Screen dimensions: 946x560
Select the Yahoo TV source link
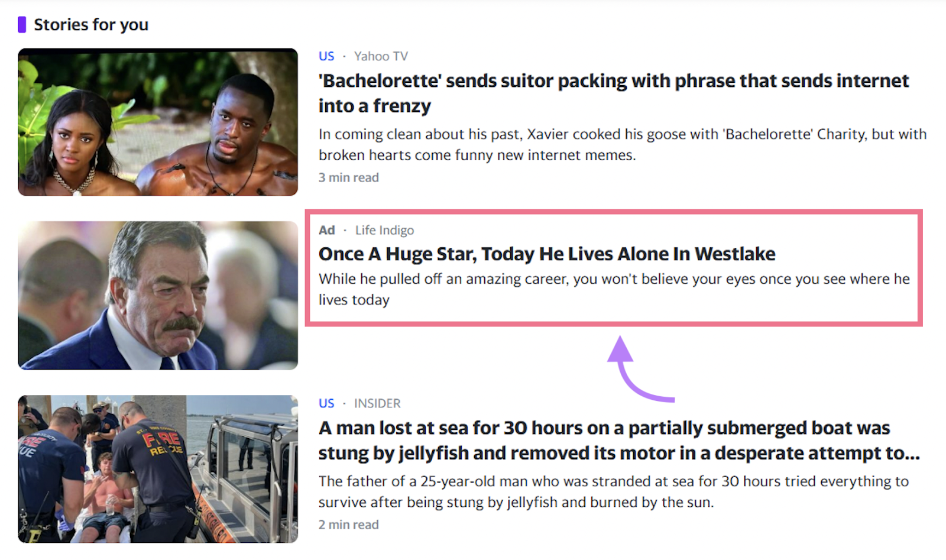[381, 56]
